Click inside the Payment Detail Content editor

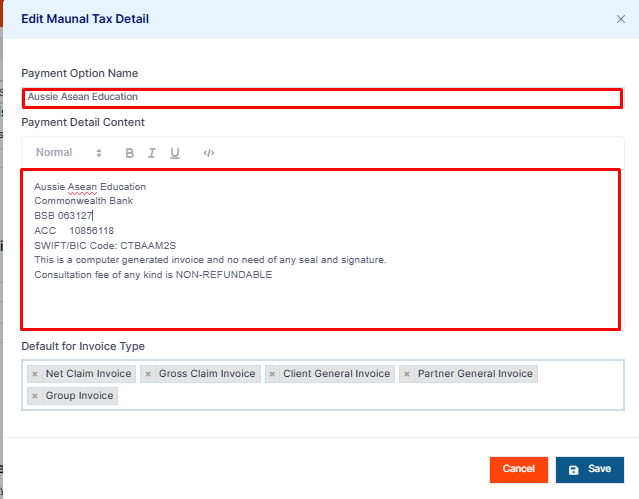click(x=321, y=249)
